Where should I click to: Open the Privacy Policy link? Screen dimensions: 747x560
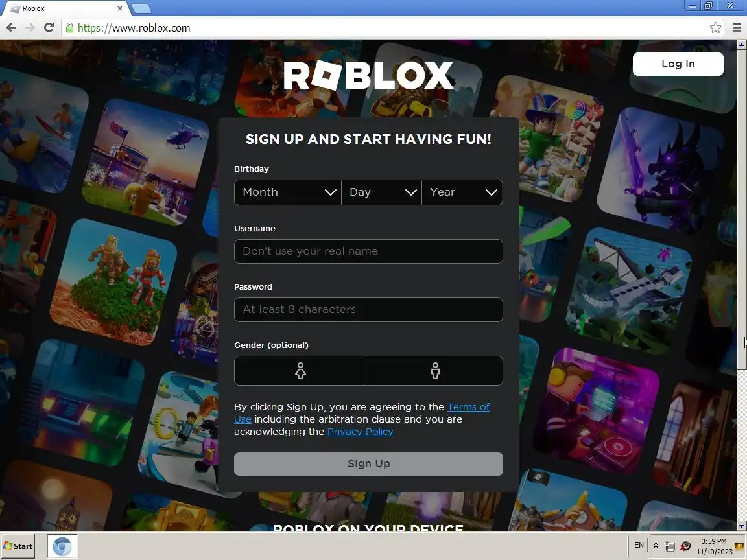click(360, 432)
